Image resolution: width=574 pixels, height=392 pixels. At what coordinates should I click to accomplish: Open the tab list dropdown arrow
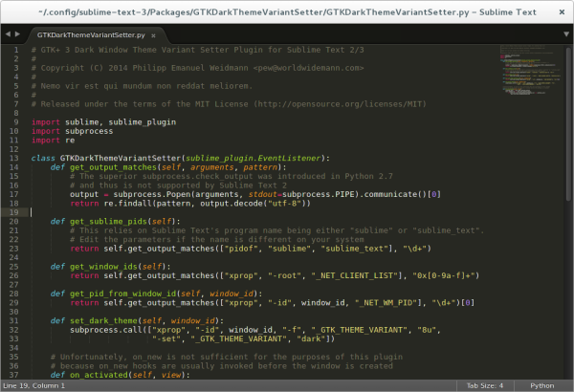pos(566,34)
